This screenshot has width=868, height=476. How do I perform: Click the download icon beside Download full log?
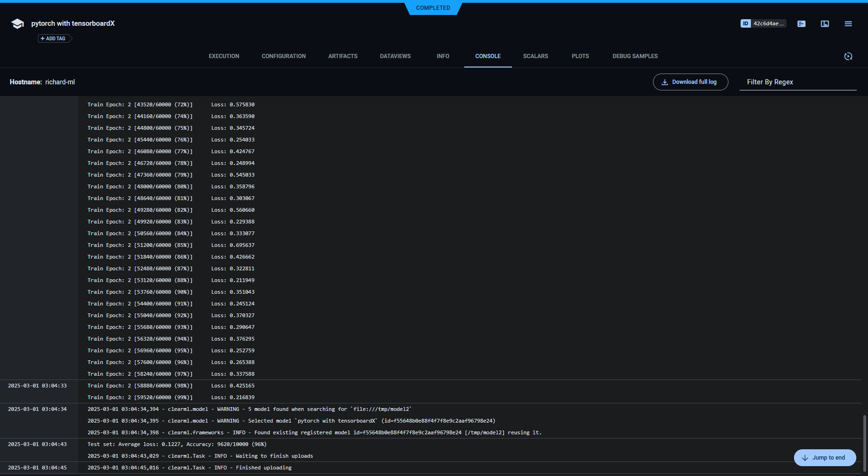coord(665,82)
